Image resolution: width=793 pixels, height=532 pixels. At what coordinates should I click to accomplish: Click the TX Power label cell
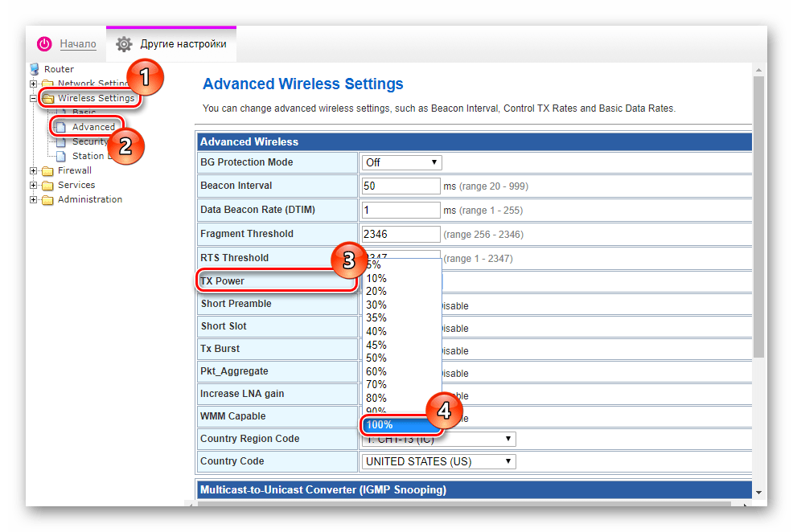(x=277, y=281)
